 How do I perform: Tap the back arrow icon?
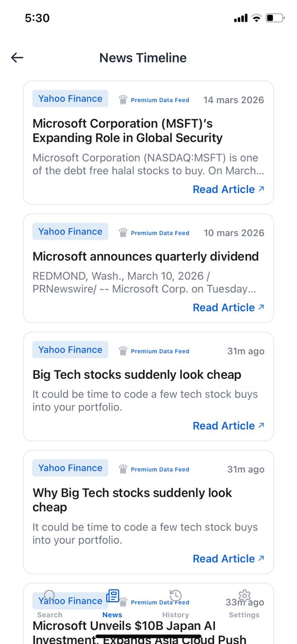click(x=17, y=57)
